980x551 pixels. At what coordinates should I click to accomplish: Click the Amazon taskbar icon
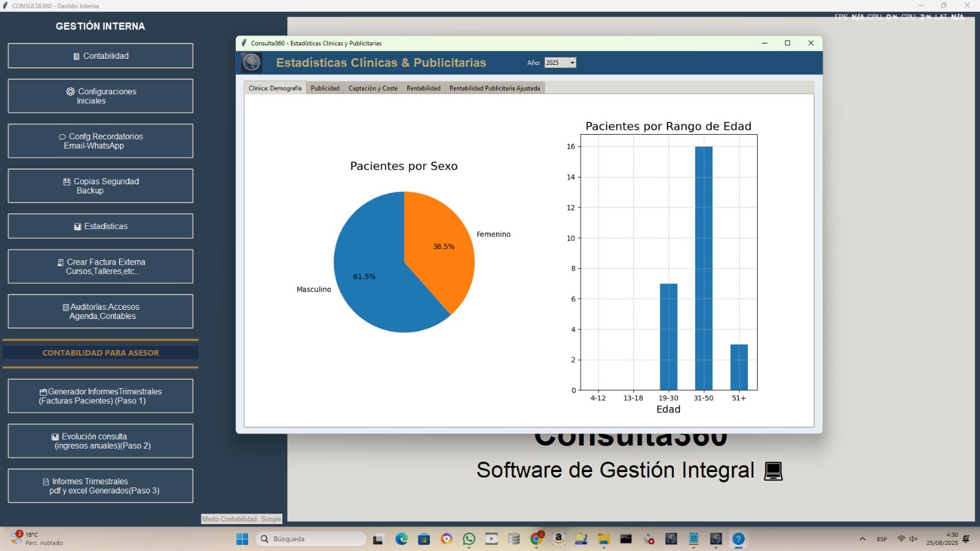point(559,539)
